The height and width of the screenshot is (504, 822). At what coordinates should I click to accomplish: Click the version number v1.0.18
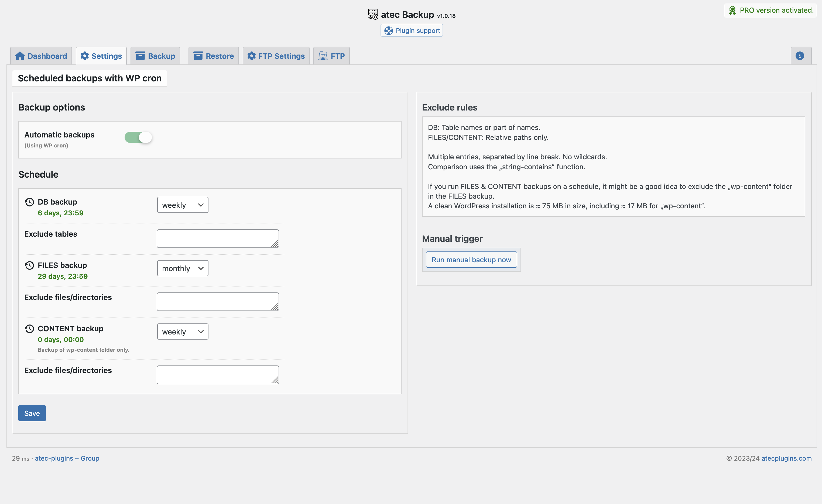pos(446,16)
